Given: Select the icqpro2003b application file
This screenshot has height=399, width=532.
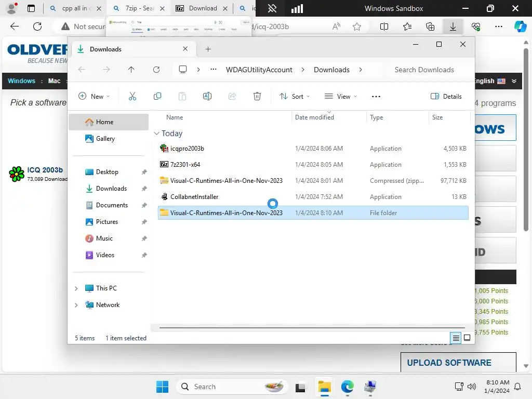Looking at the screenshot, I should (x=313, y=148).
